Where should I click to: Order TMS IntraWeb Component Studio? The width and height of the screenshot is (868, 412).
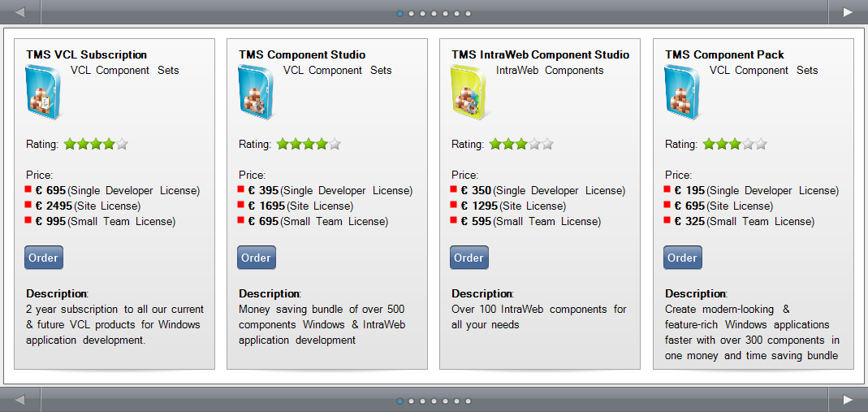(x=469, y=258)
